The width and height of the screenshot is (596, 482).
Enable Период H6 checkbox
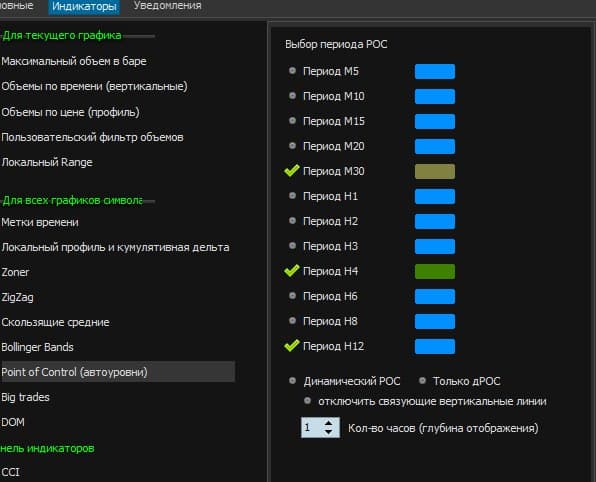click(x=292, y=296)
